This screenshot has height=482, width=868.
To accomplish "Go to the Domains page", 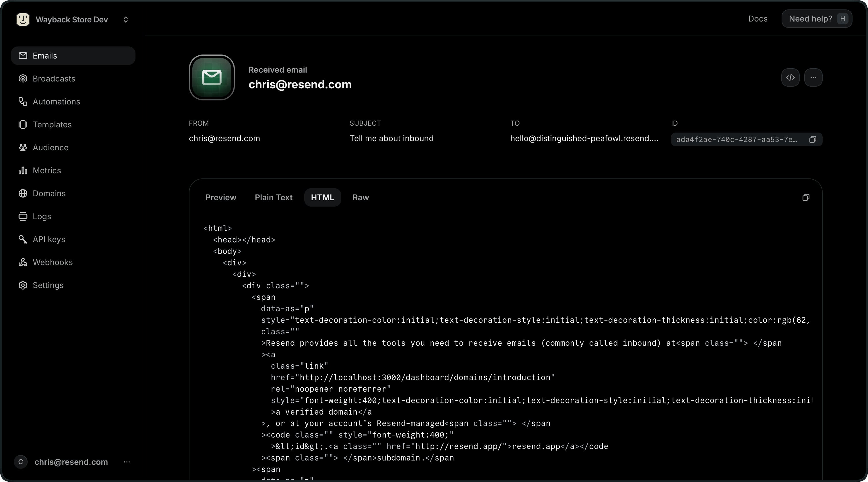I will point(73,193).
